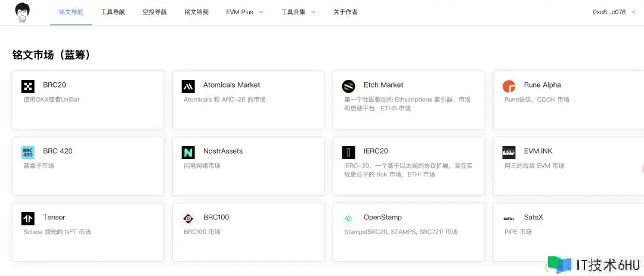This screenshot has height=276, width=644.
Task: Open the Atomicals Market title link
Action: tap(231, 85)
